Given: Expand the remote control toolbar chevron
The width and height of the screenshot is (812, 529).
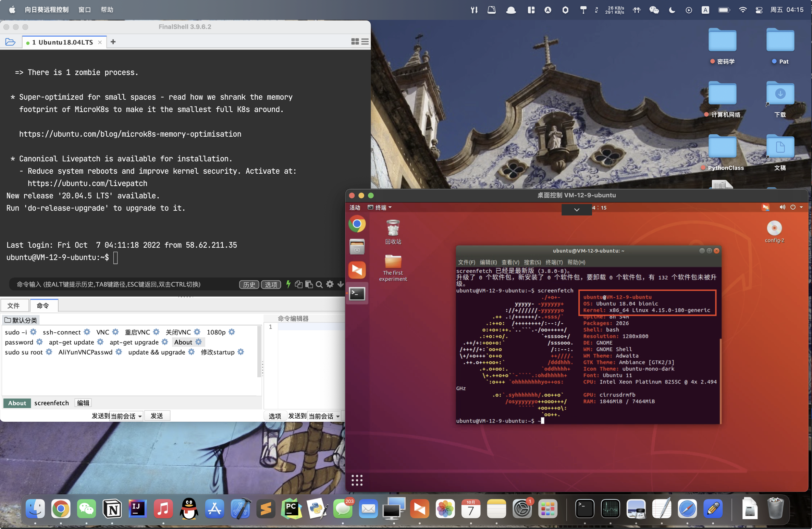Looking at the screenshot, I should (x=577, y=209).
